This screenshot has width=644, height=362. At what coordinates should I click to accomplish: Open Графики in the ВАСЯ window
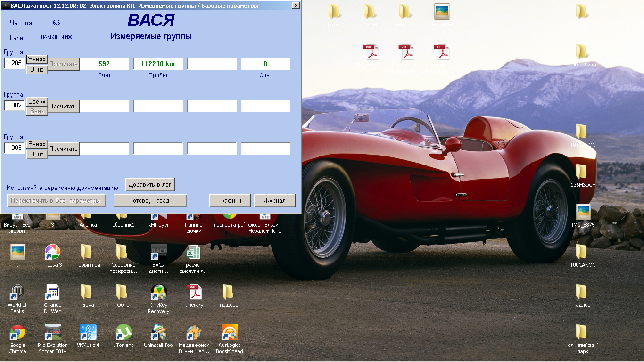(x=230, y=200)
